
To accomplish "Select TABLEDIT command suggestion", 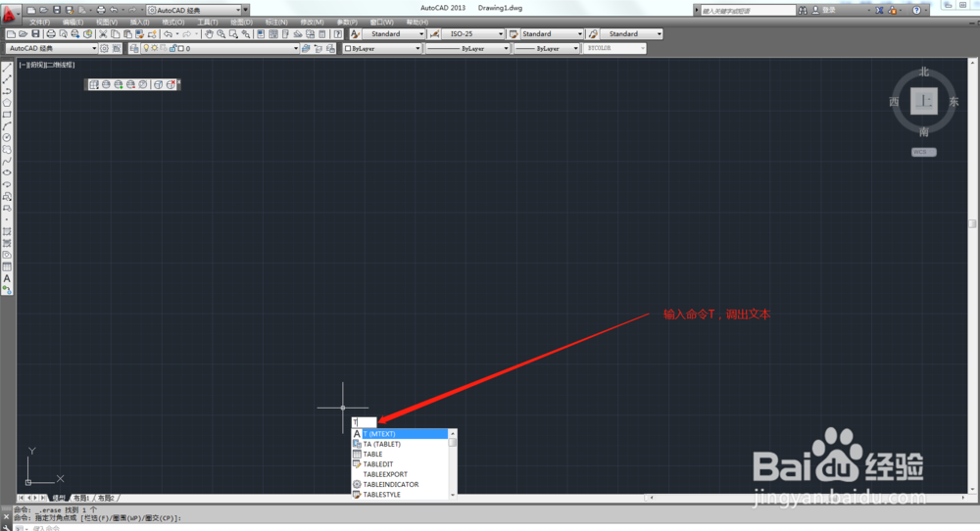I will coord(401,464).
